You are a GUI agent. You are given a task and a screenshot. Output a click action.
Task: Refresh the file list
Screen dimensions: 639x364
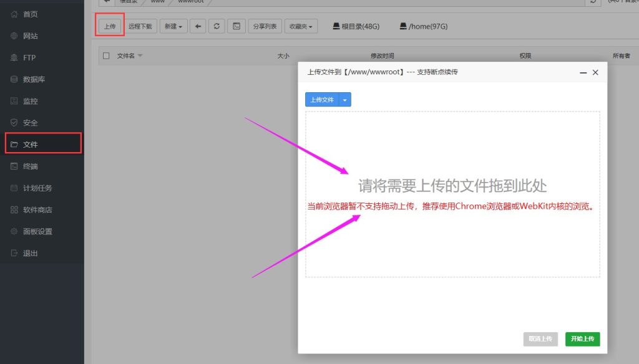[x=215, y=26]
